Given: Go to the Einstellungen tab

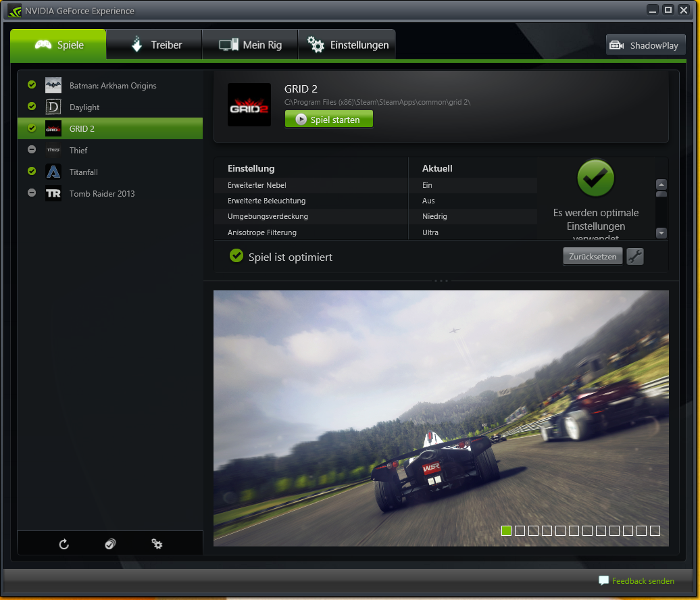Looking at the screenshot, I should (347, 45).
